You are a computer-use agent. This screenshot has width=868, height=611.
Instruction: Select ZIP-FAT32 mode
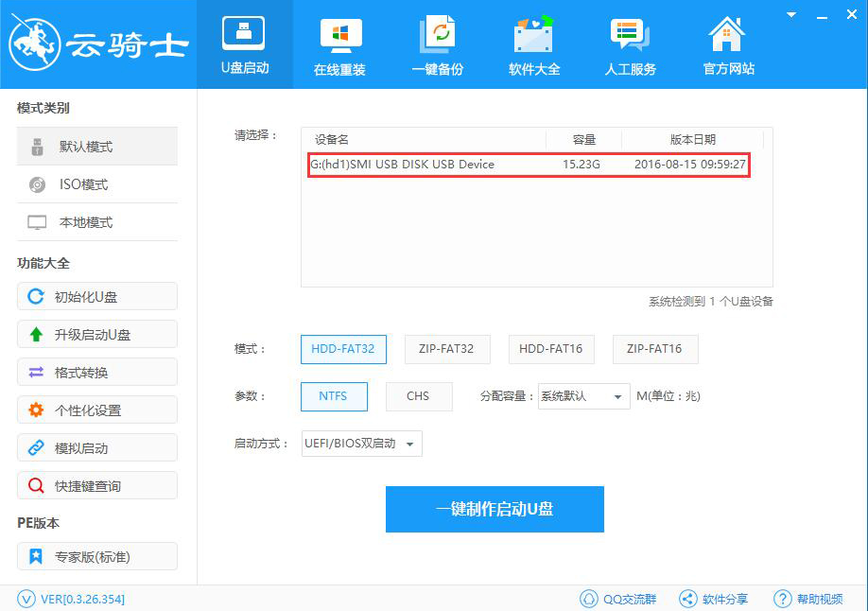(446, 349)
